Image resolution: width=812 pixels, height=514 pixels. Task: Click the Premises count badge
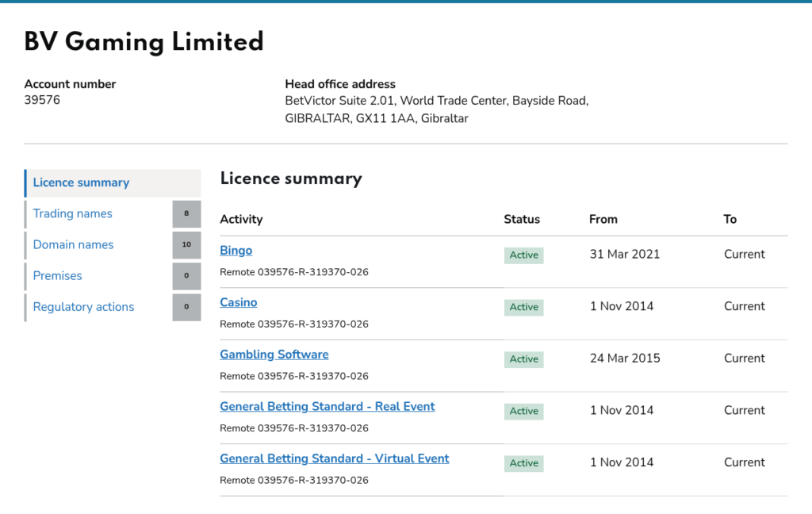(x=186, y=276)
